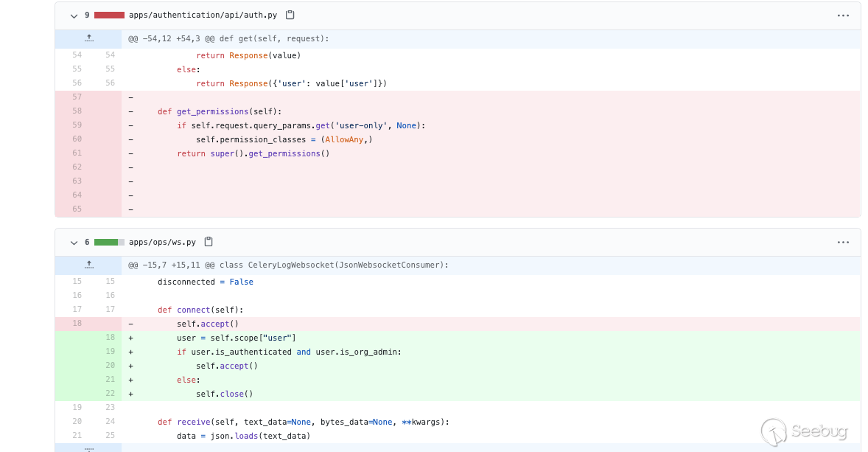The image size is (868, 452).
Task: Open the options menu for auth.py
Action: tap(843, 15)
